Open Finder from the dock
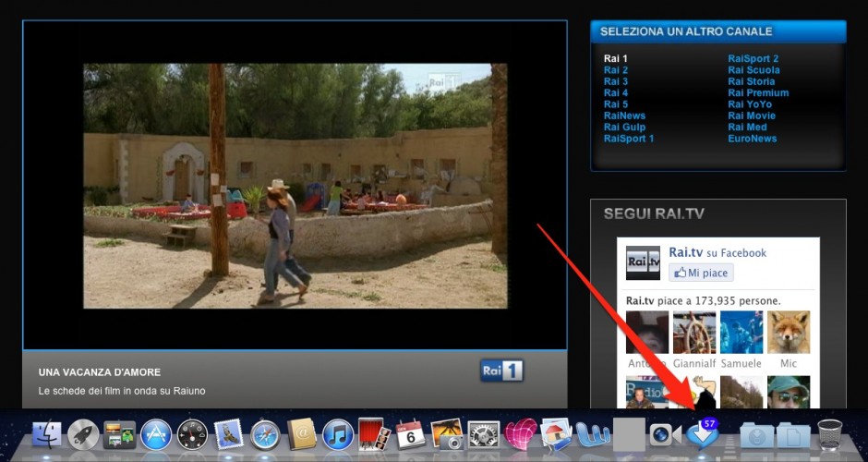This screenshot has height=462, width=868. click(x=47, y=433)
